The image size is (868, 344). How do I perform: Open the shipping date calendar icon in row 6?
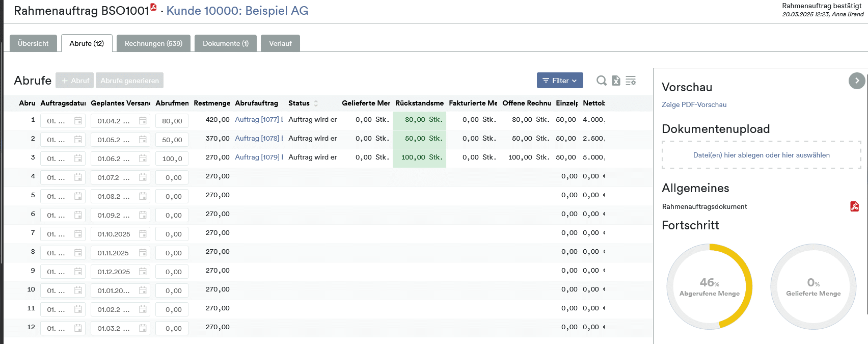pos(143,215)
